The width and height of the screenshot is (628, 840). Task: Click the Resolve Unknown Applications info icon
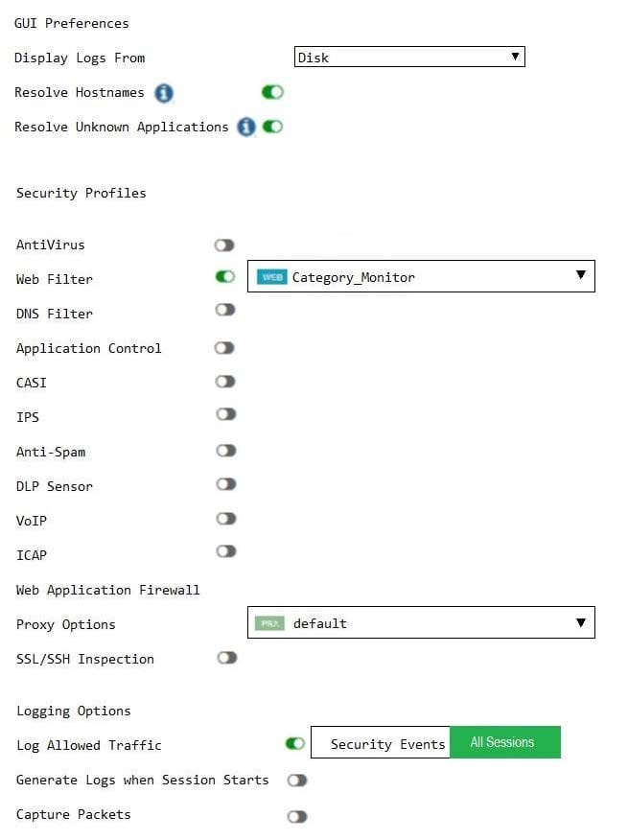pos(246,127)
